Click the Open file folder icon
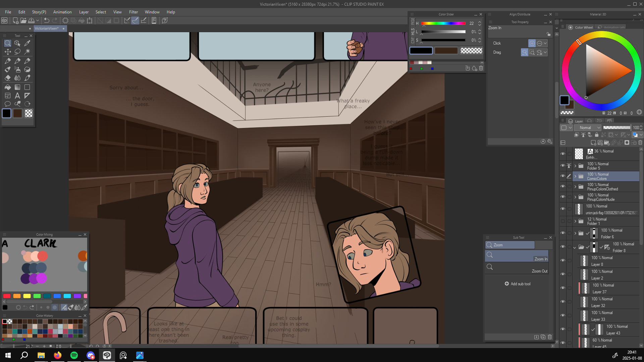 [23, 20]
